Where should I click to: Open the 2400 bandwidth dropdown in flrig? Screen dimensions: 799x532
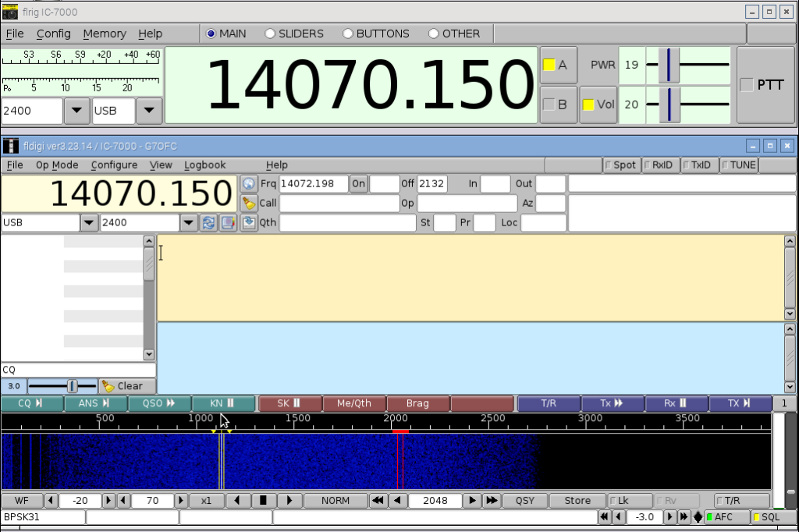point(76,111)
